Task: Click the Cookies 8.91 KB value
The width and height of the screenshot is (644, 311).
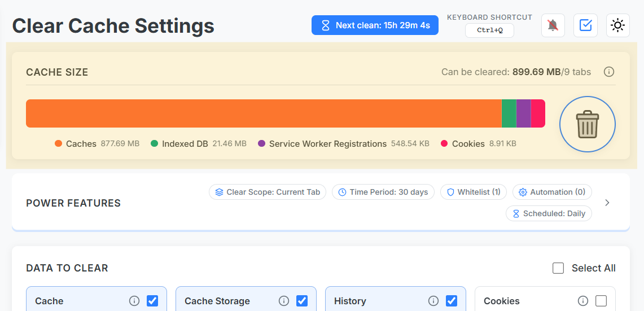Action: [503, 144]
